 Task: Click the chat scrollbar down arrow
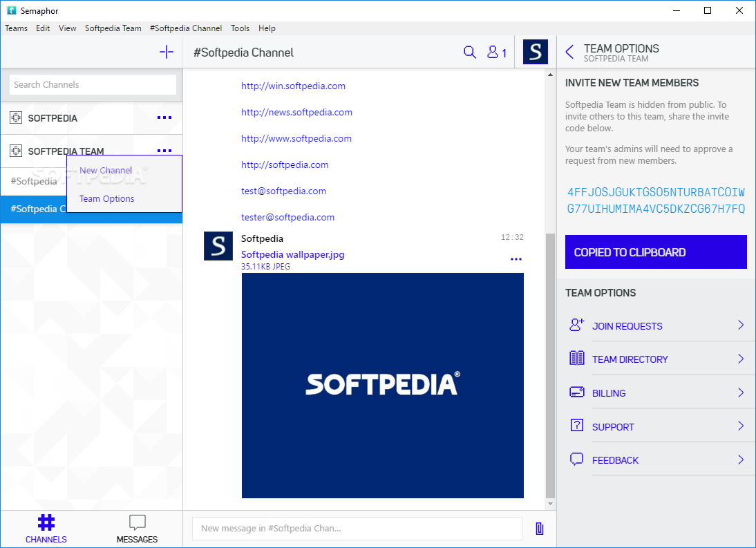(550, 504)
